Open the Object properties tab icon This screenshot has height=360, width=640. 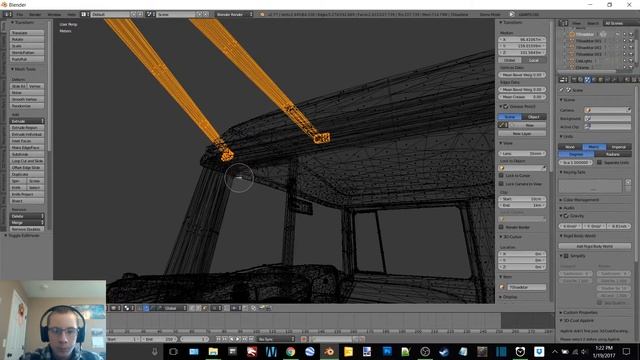601,80
